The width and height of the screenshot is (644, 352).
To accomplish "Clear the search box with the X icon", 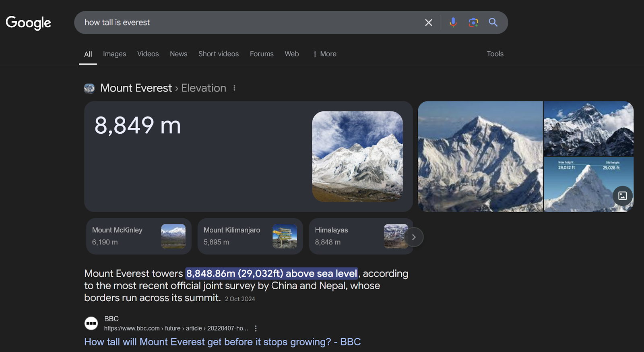I will click(429, 23).
